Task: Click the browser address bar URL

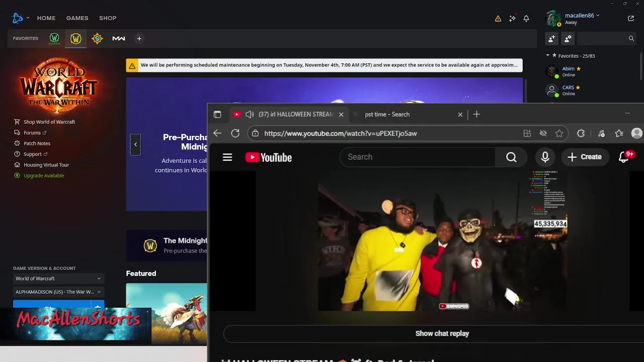Action: (341, 133)
